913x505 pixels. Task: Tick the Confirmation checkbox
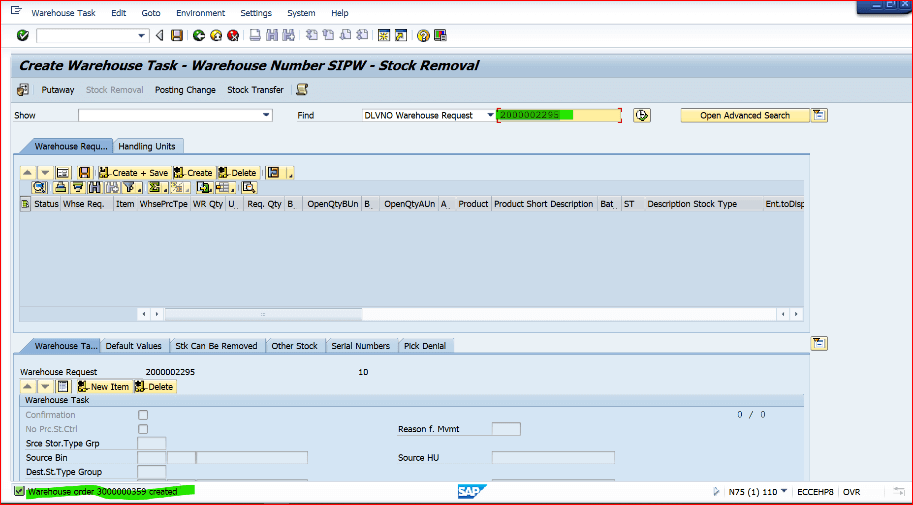pos(143,415)
